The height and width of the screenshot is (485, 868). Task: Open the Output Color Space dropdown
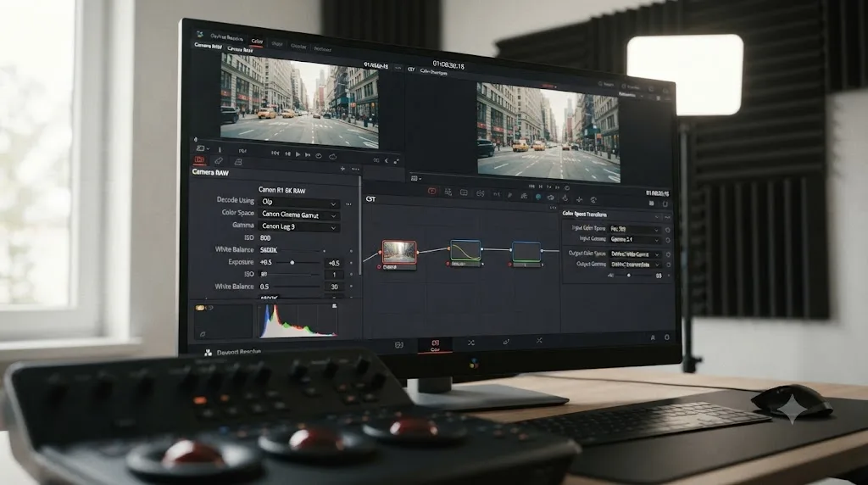coord(634,254)
